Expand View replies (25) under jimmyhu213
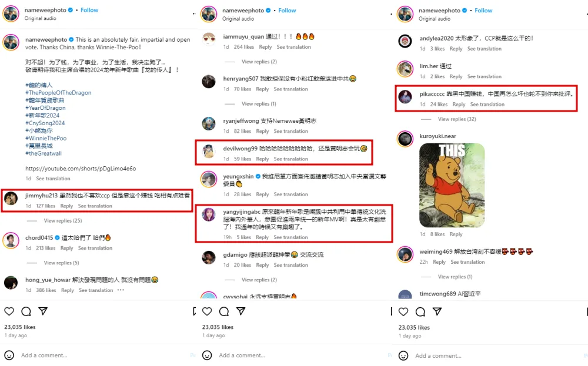This screenshot has height=366, width=588. pos(63,221)
